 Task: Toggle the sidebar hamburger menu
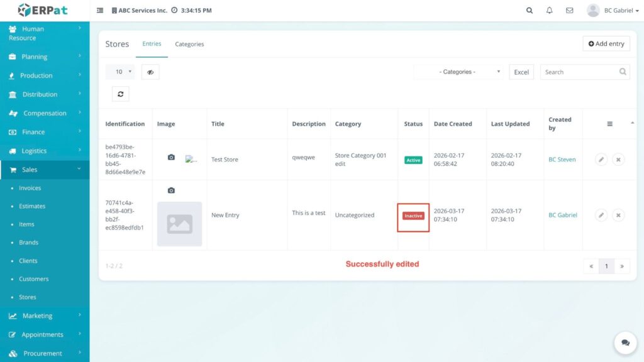(100, 11)
